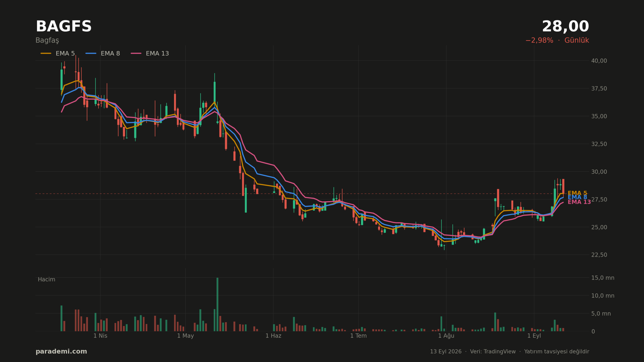
Task: Click the 1 Haz date axis label
Action: click(x=273, y=336)
